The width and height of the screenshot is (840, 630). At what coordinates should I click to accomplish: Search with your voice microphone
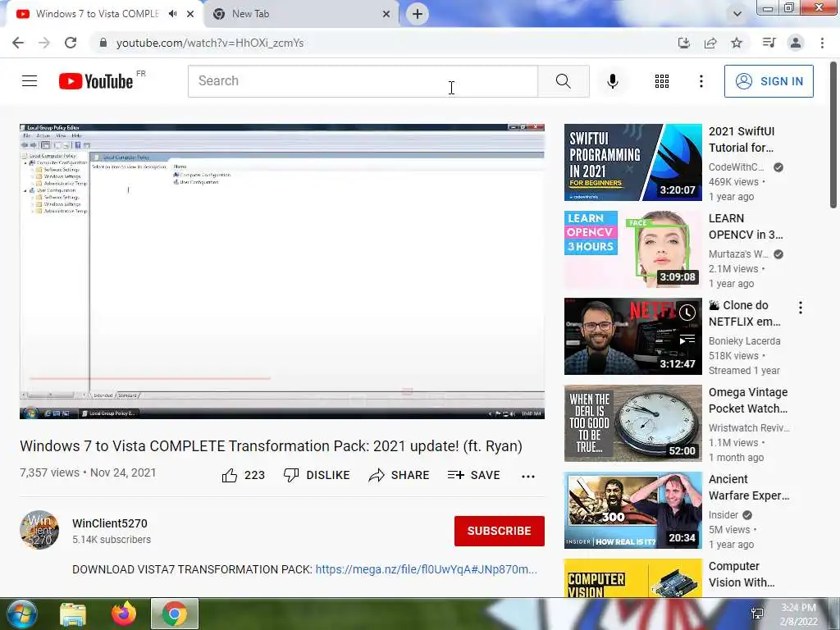click(x=613, y=81)
